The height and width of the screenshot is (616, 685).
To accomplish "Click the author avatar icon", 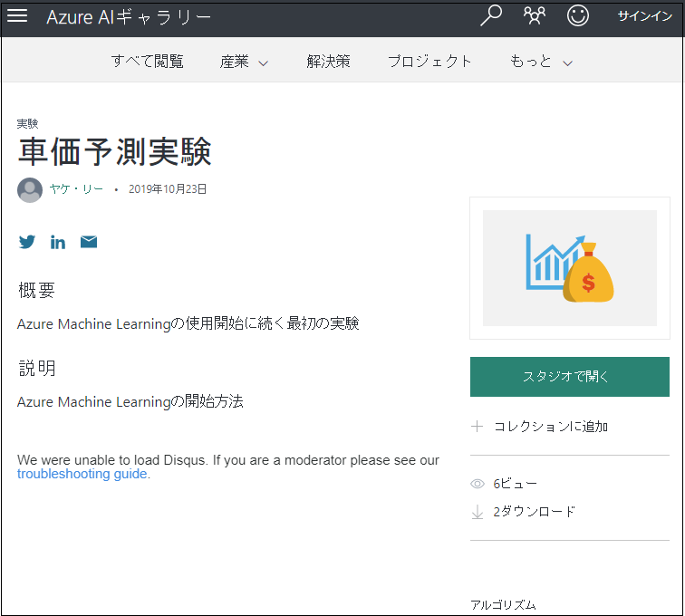I will 30,190.
